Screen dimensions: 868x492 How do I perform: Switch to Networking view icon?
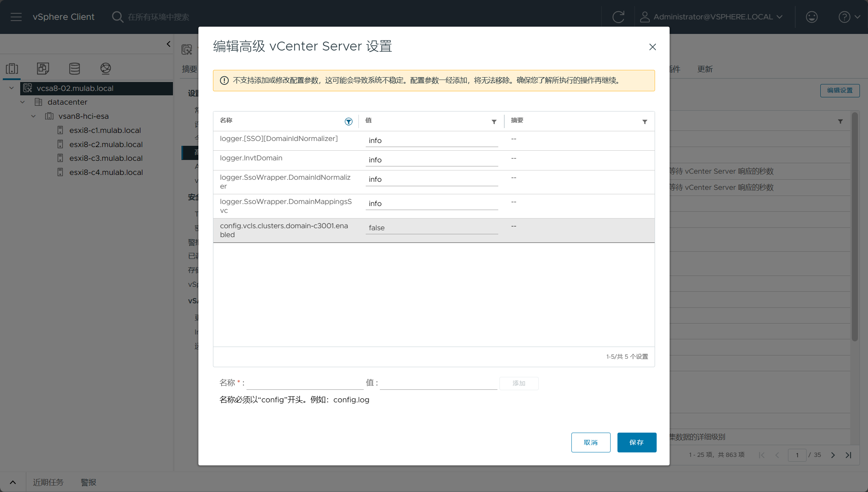(105, 69)
